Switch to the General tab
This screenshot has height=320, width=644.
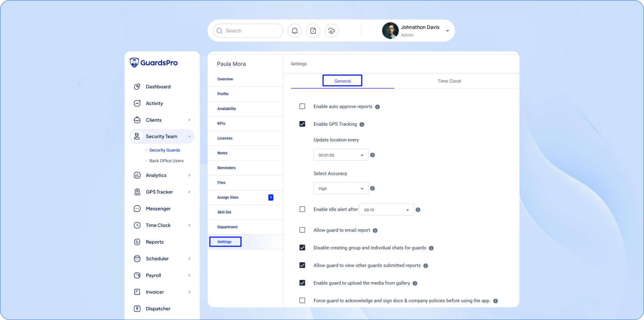click(x=342, y=81)
